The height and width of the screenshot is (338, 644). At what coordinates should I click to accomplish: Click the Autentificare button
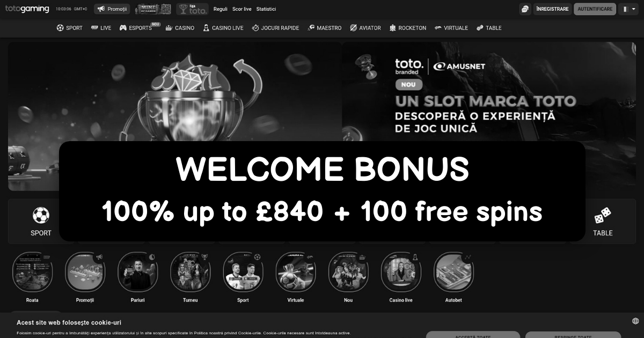click(595, 9)
